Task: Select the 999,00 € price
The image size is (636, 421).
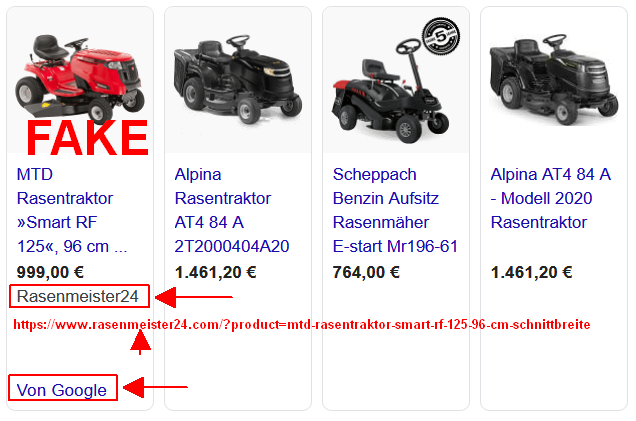Action: [x=50, y=272]
